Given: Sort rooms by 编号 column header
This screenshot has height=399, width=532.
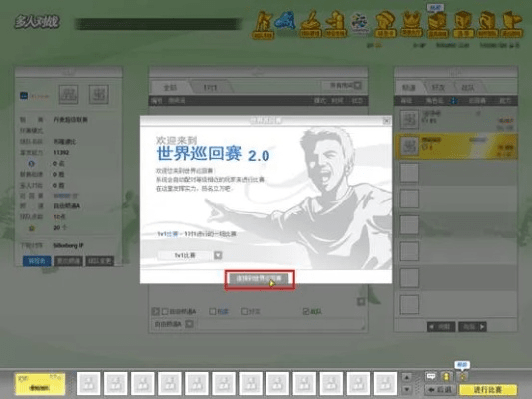Looking at the screenshot, I should pos(157,101).
